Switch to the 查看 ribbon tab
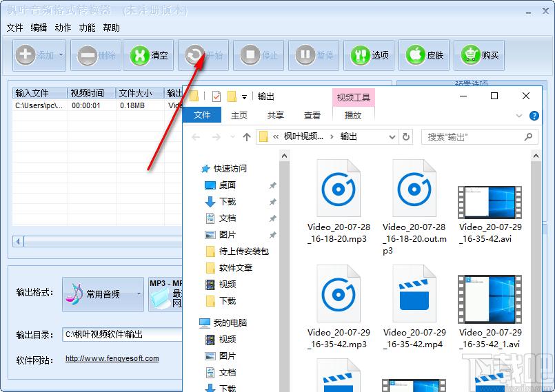This screenshot has width=555, height=392. [x=312, y=115]
